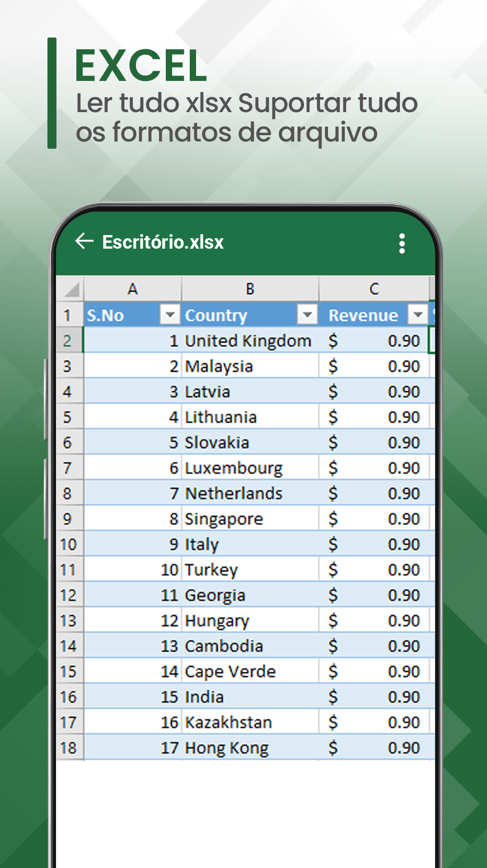487x868 pixels.
Task: Tap the Escritório.xlsx file title
Action: (163, 242)
